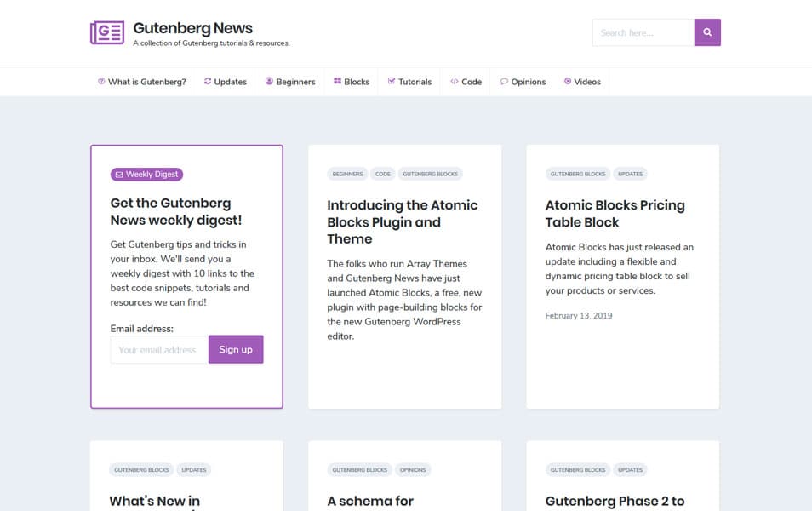Screen dimensions: 812x511
Task: Open the A schema for article title
Action: (370, 502)
